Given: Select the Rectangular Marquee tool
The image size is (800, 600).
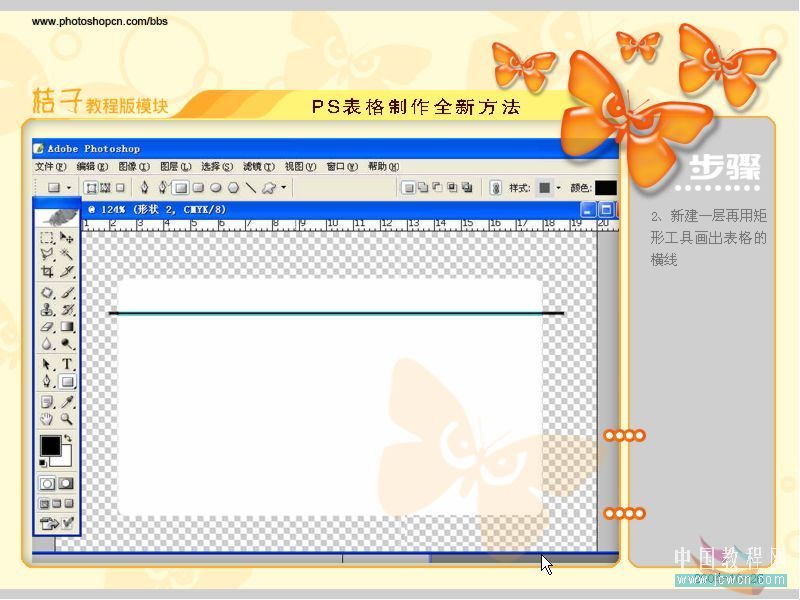Looking at the screenshot, I should (47, 238).
